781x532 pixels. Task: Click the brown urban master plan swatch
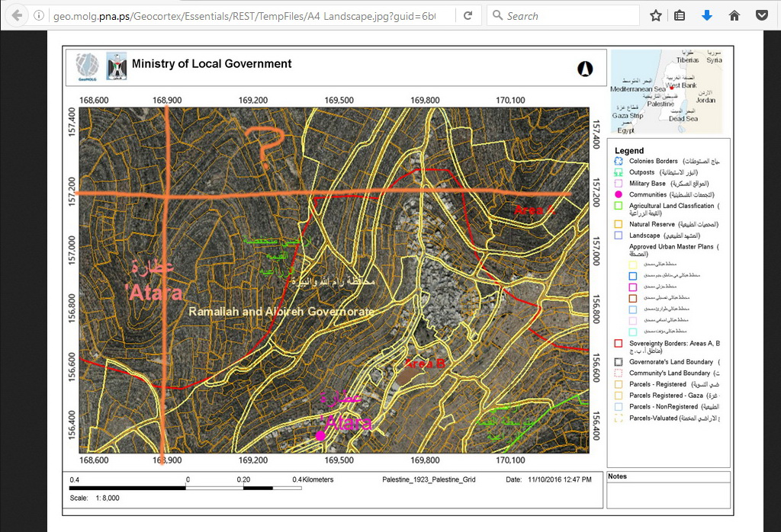click(x=632, y=298)
